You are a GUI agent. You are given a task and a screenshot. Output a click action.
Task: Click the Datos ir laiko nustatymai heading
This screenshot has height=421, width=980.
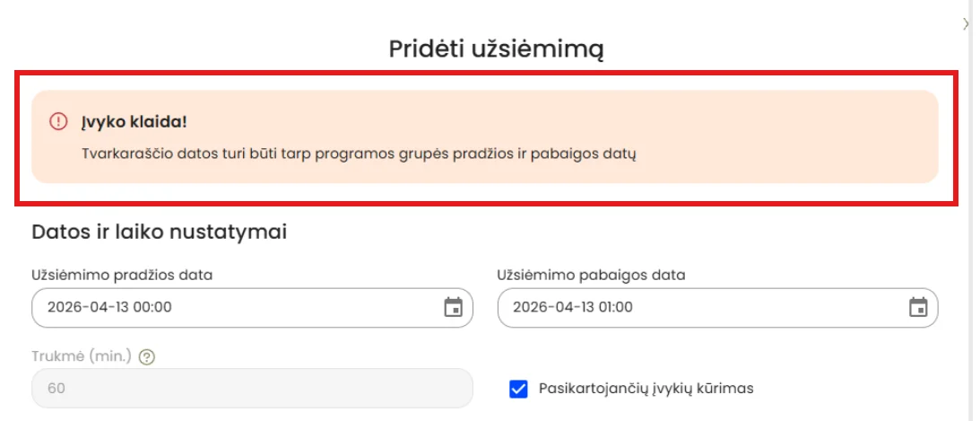coord(160,232)
